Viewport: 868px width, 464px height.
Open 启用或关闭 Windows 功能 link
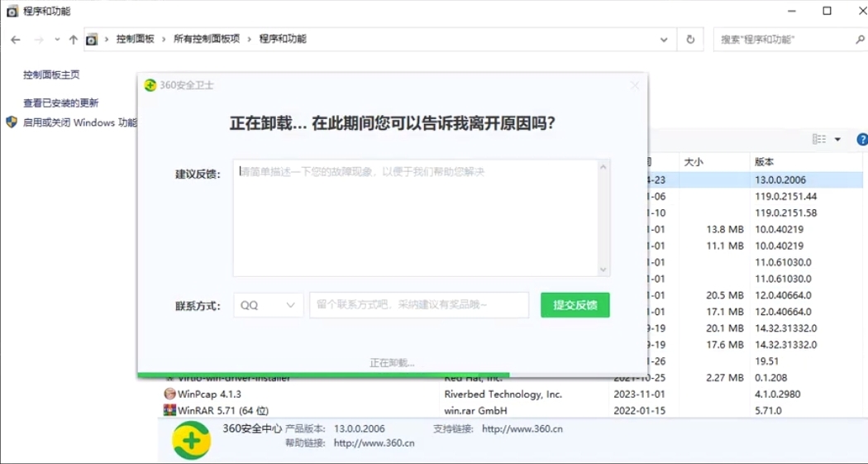tap(79, 122)
